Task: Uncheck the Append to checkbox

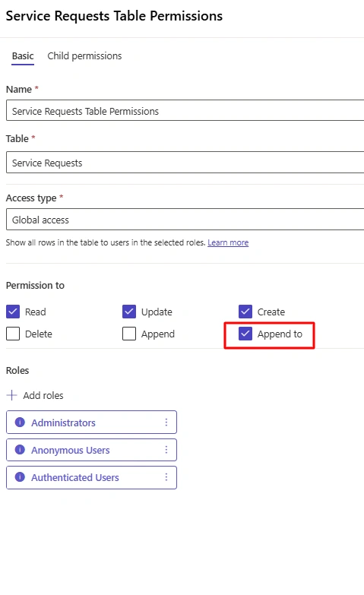Action: click(245, 334)
